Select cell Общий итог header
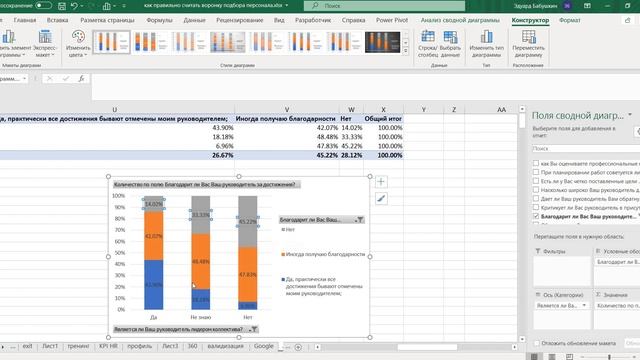This screenshot has height=360, width=640. point(383,118)
